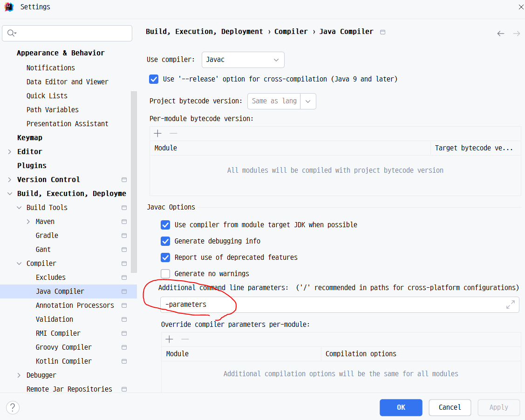Click add button for per-module bytecode version
Screen dimensions: 525x420
point(158,134)
